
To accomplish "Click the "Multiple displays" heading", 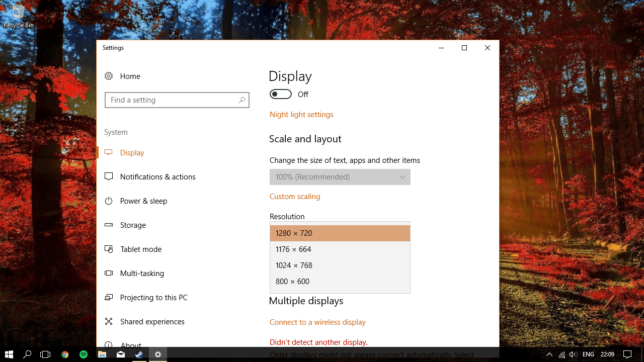I will click(x=306, y=301).
